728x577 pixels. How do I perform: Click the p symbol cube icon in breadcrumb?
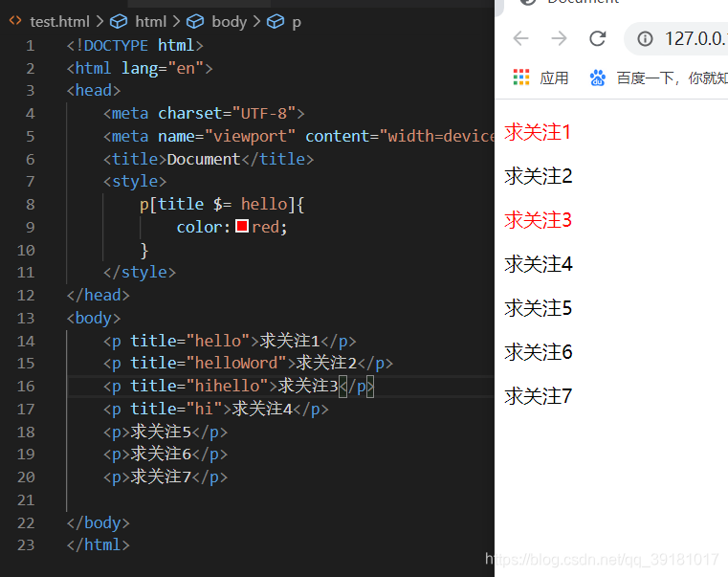276,21
